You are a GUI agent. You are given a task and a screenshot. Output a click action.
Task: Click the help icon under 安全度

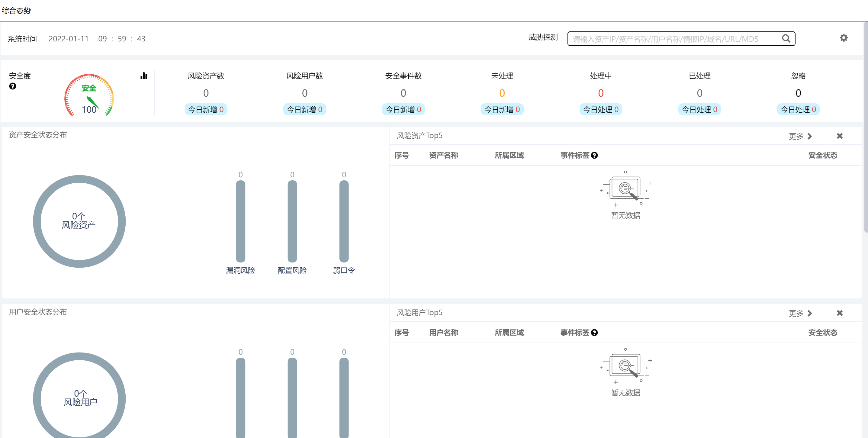point(12,86)
